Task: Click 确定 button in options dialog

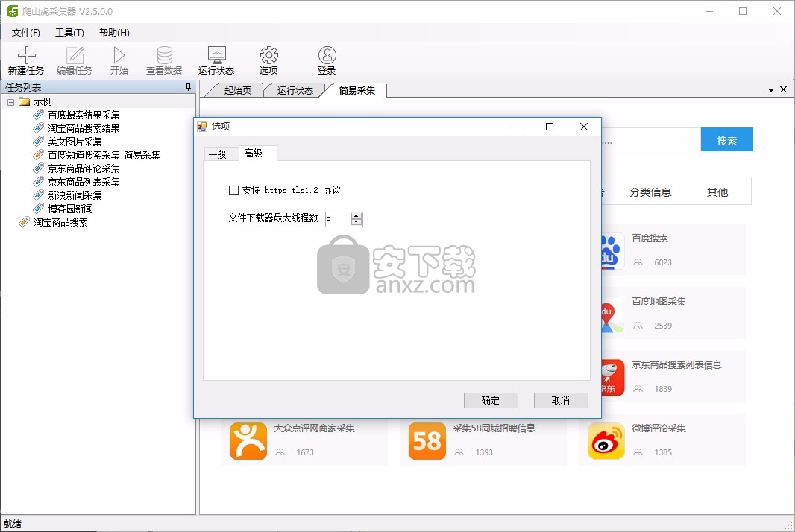Action: point(491,400)
